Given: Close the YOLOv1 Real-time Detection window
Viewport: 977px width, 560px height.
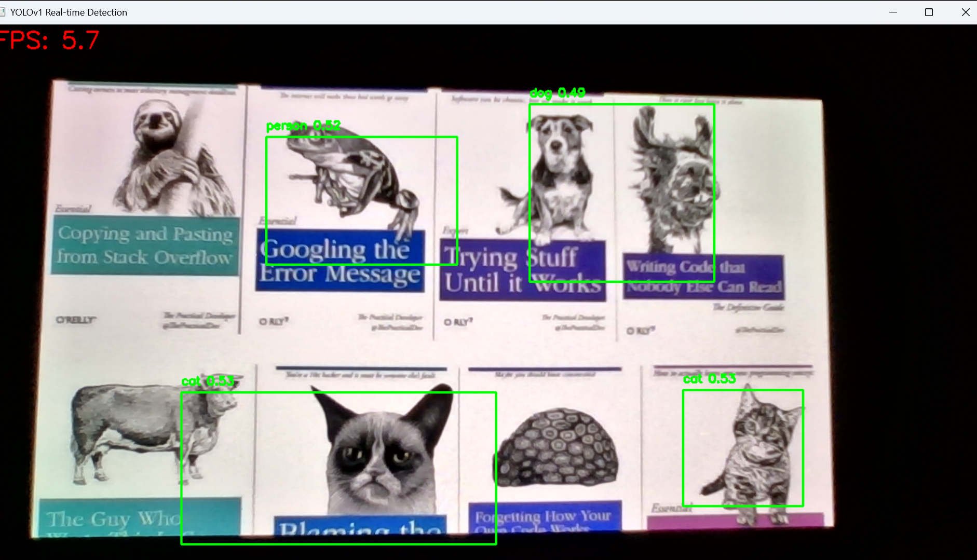Looking at the screenshot, I should click(x=965, y=12).
